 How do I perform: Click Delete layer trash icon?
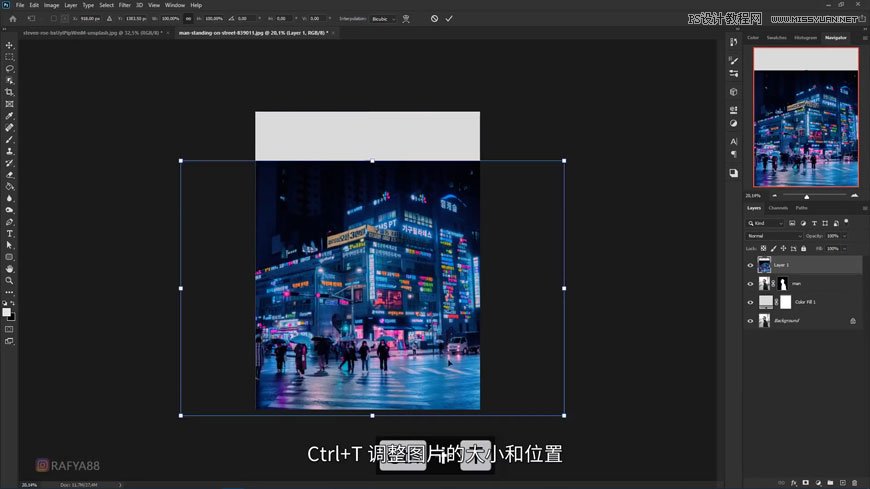pyautogui.click(x=854, y=483)
